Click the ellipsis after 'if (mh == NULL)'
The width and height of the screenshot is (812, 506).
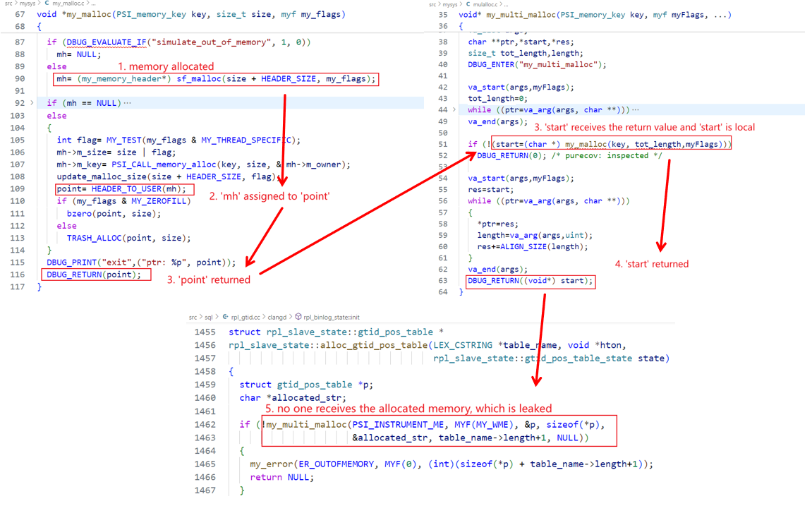pyautogui.click(x=128, y=103)
